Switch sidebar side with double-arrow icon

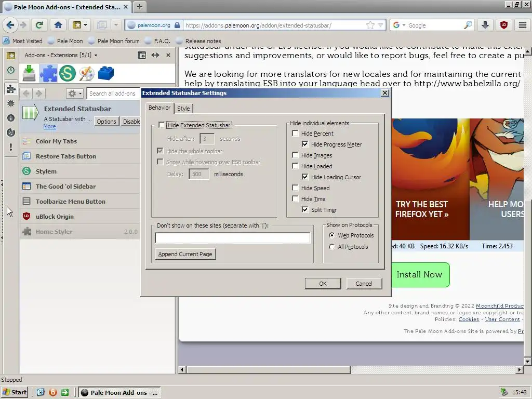click(155, 55)
